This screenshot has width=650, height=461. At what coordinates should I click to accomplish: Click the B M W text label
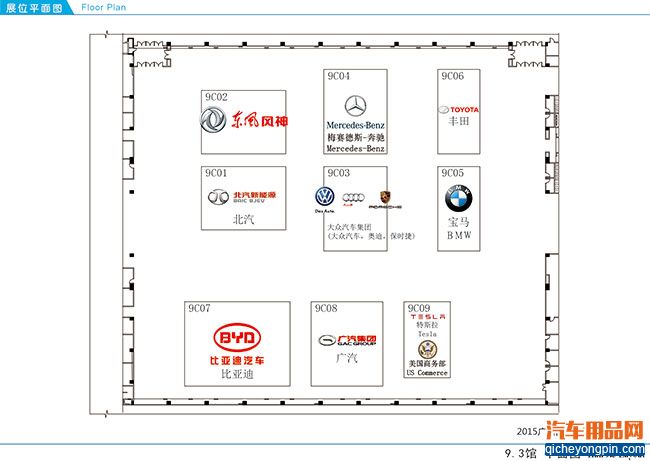click(459, 235)
